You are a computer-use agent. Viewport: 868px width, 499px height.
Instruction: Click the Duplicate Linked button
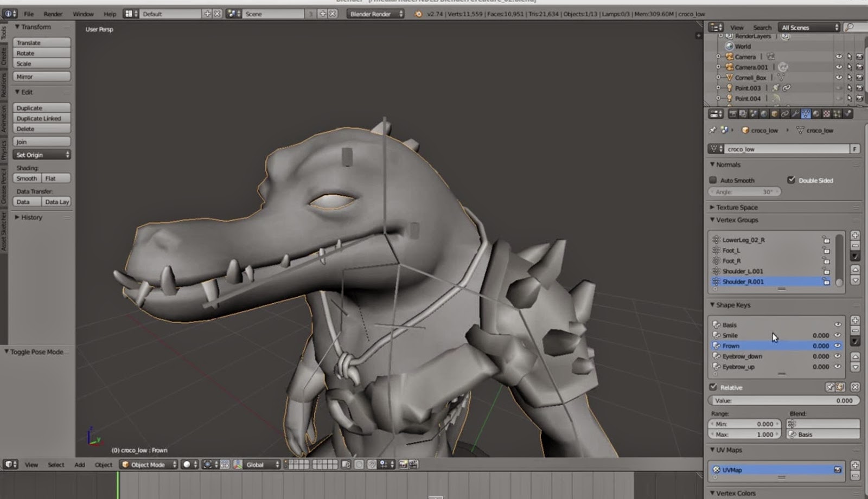point(42,118)
